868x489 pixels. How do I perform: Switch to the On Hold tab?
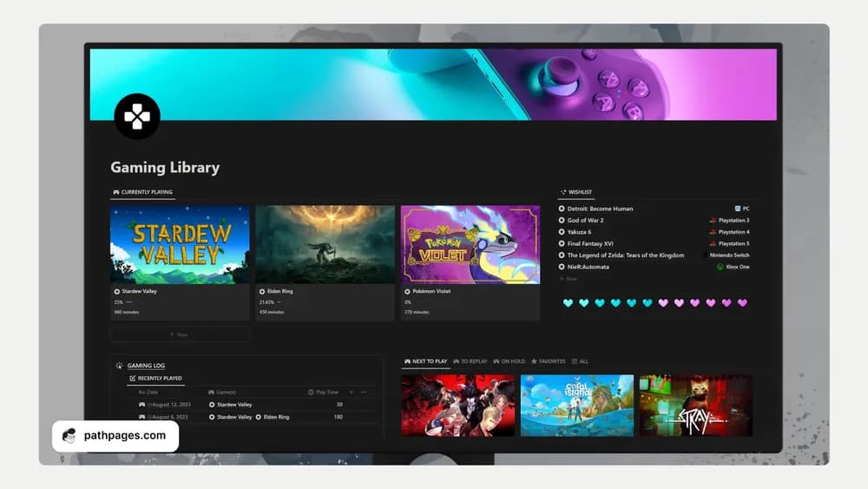(509, 361)
